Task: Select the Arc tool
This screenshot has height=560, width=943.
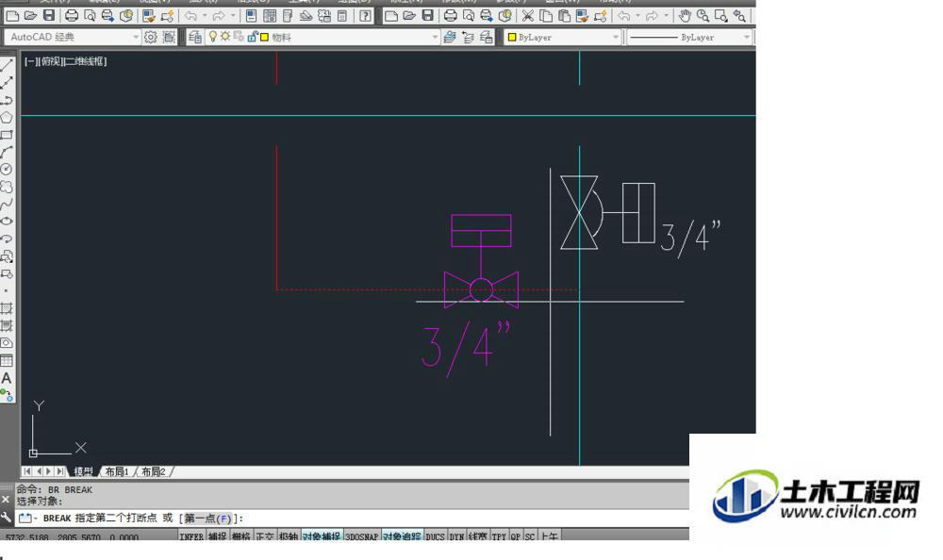Action: (x=7, y=152)
